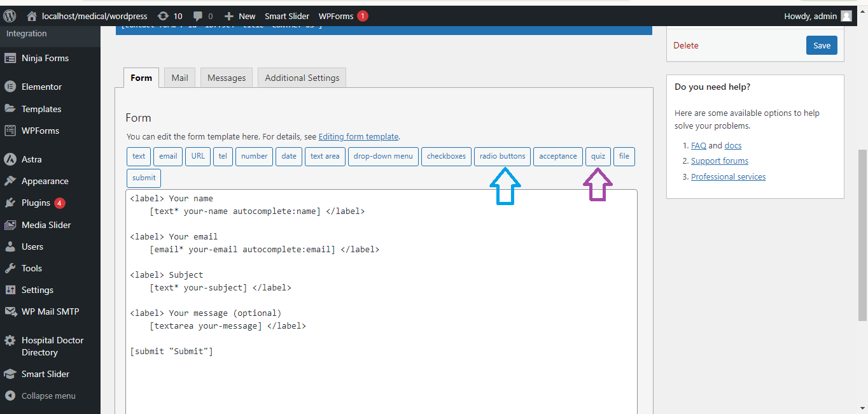This screenshot has width=868, height=414.
Task: Open the Tools sidebar item
Action: point(32,268)
